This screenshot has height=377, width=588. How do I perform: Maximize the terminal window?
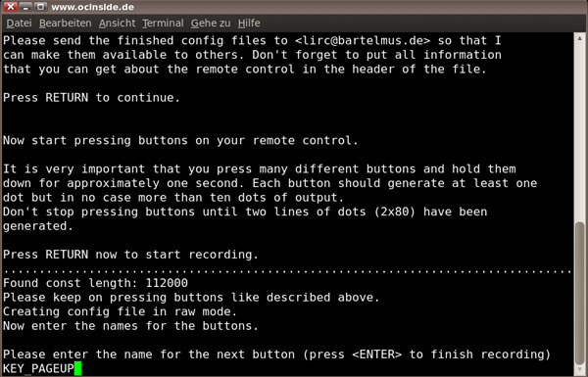[40, 7]
